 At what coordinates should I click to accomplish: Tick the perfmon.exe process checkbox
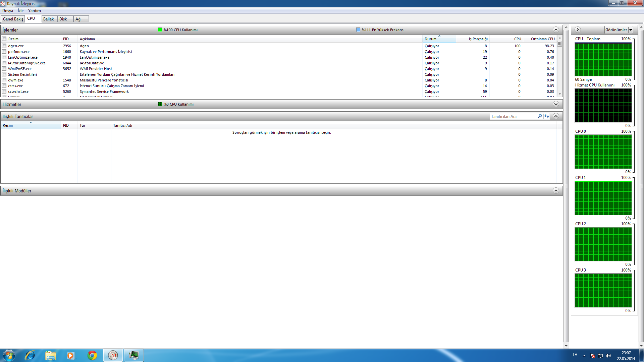pyautogui.click(x=4, y=52)
